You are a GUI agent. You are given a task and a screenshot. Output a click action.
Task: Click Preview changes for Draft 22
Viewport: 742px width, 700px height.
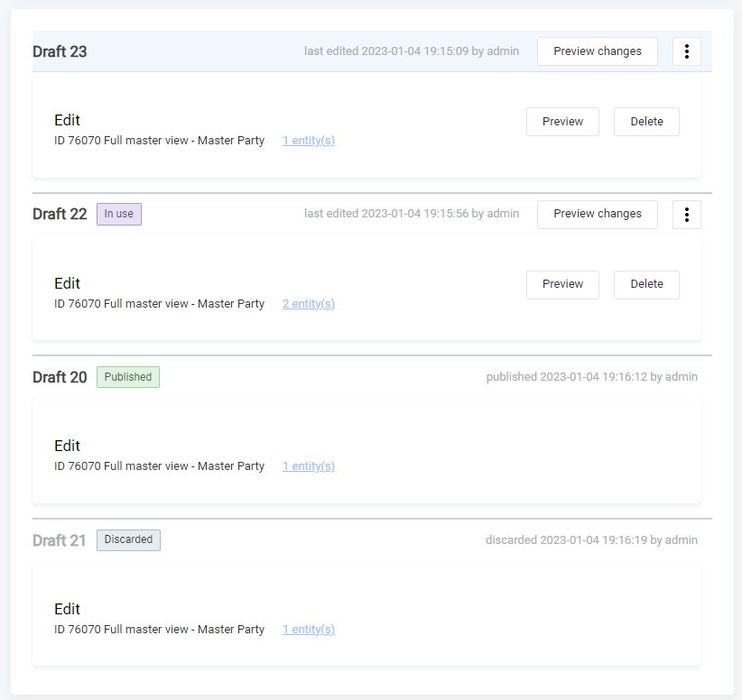[598, 214]
